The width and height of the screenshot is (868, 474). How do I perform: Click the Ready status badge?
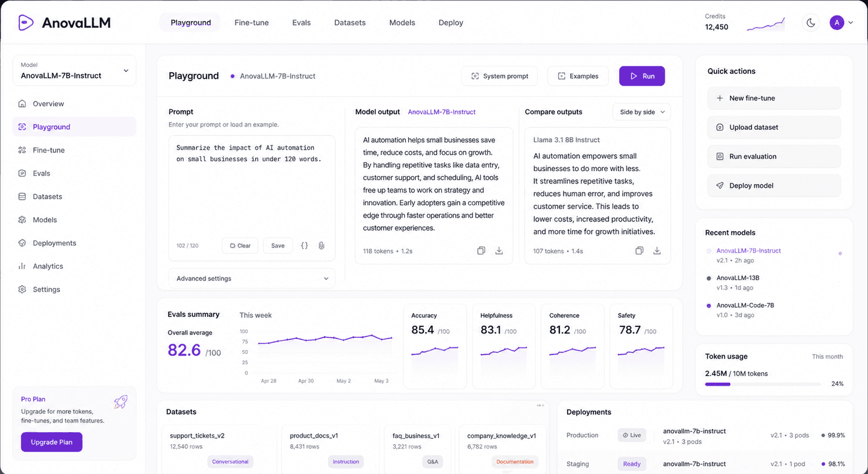click(x=632, y=464)
